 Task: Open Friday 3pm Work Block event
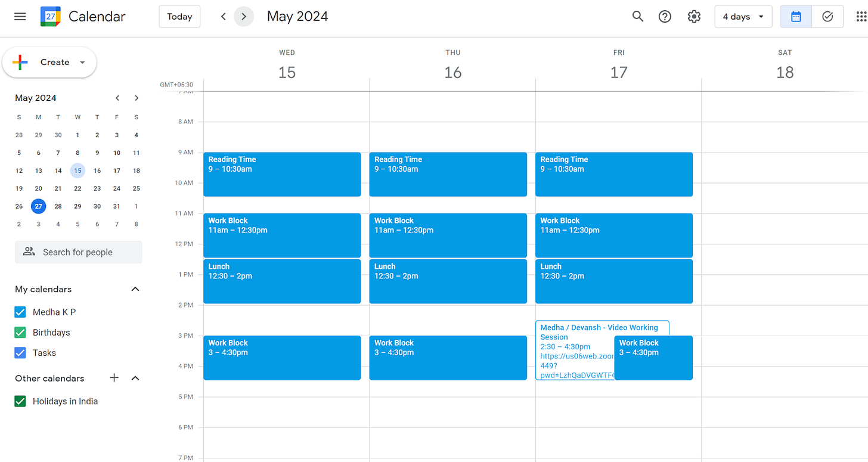653,358
